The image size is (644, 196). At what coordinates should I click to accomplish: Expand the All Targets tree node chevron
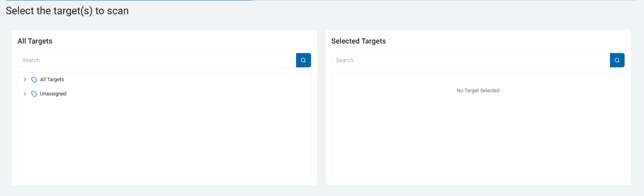[25, 80]
